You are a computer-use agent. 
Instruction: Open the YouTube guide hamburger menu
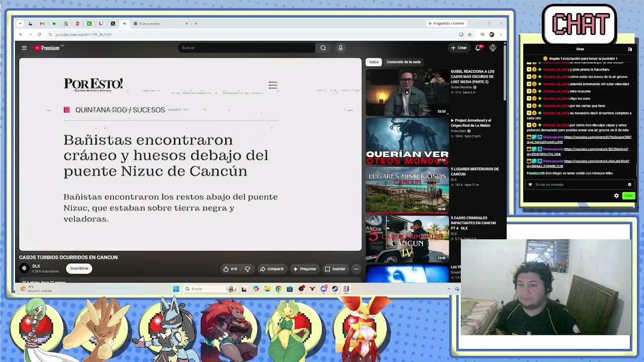(24, 48)
